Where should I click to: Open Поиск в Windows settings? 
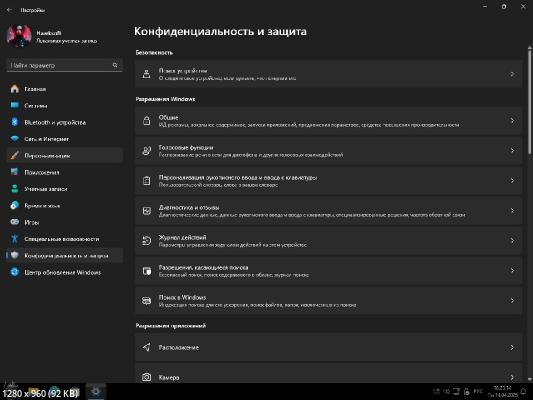coord(328,300)
